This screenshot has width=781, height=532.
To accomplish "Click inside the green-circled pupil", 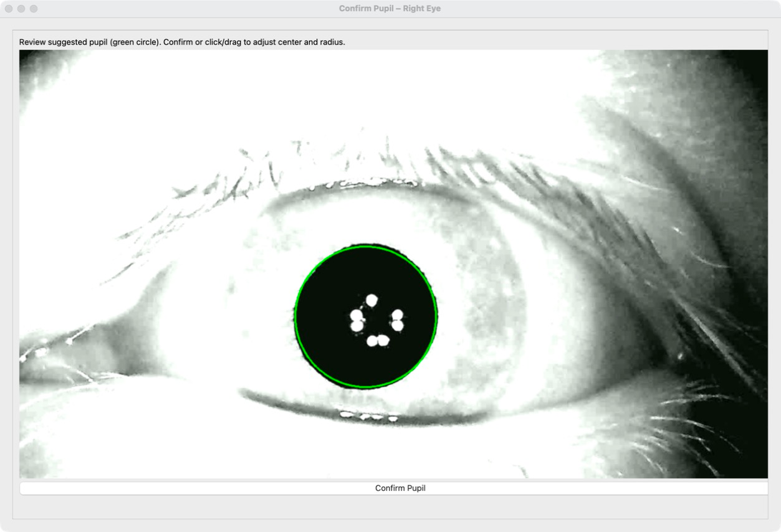I will coord(365,316).
